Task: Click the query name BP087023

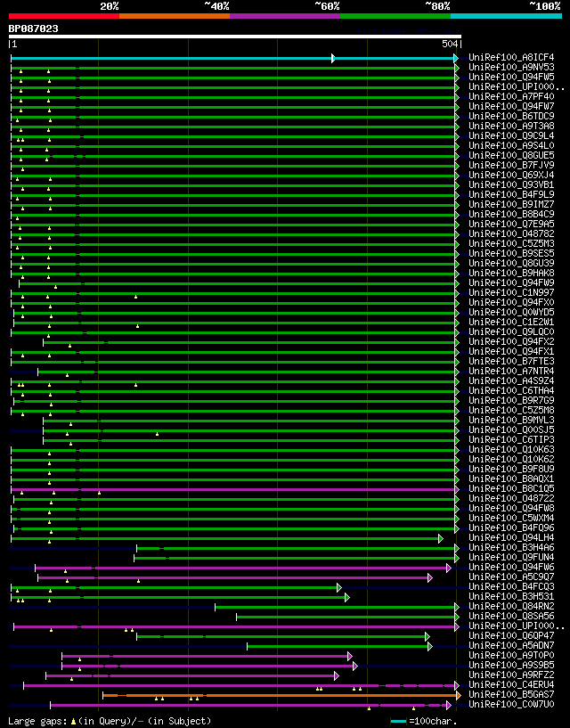Action: point(34,29)
